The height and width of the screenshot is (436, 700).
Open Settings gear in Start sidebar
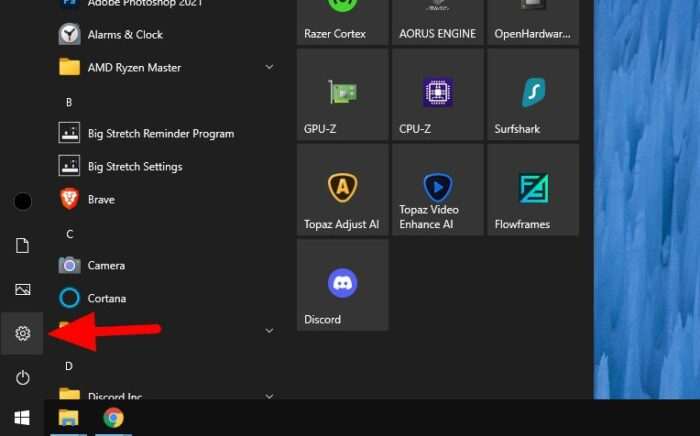(x=22, y=333)
